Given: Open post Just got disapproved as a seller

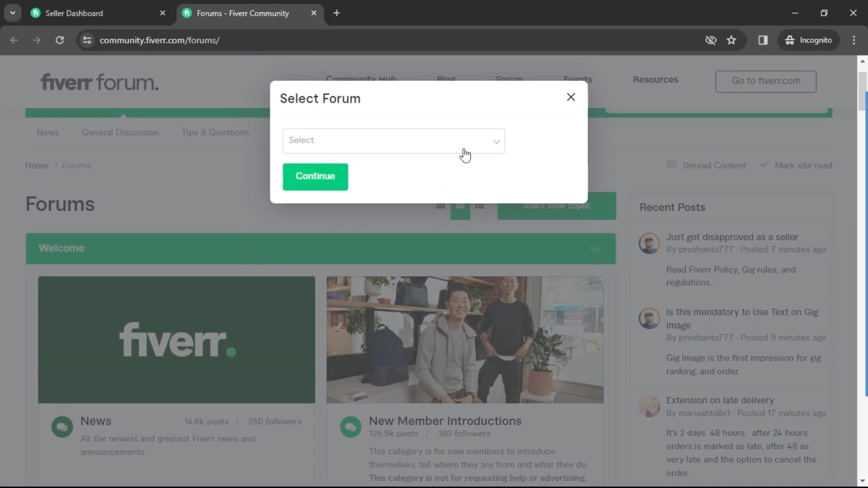Looking at the screenshot, I should [x=732, y=237].
